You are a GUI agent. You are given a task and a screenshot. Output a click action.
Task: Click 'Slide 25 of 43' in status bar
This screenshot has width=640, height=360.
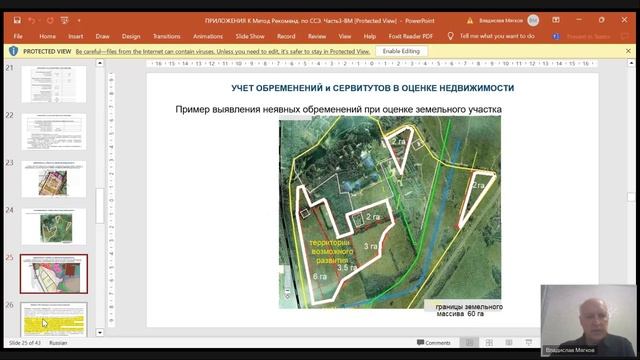[25, 343]
